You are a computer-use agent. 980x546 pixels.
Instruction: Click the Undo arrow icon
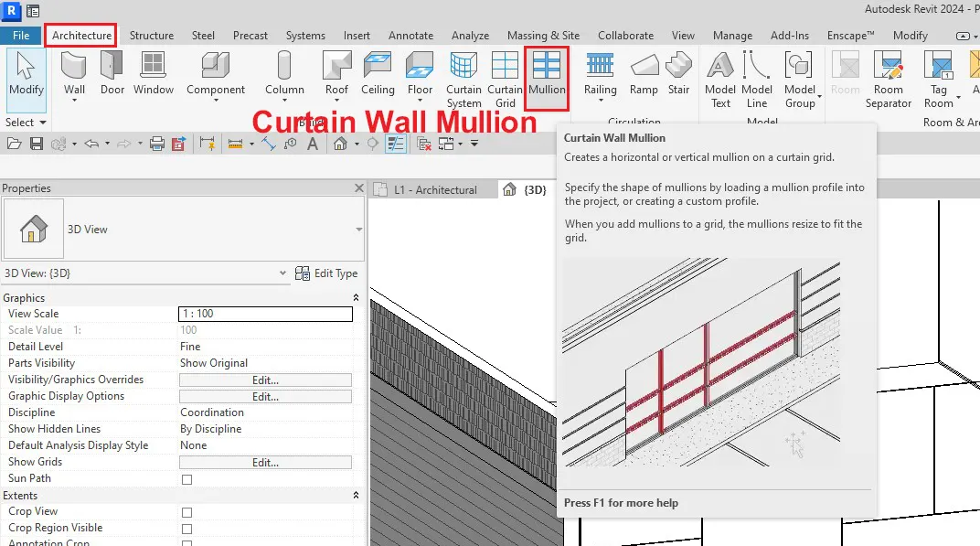coord(91,144)
